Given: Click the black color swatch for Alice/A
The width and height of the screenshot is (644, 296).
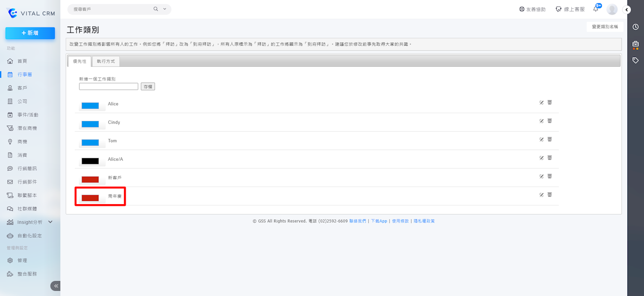Looking at the screenshot, I should click(90, 161).
